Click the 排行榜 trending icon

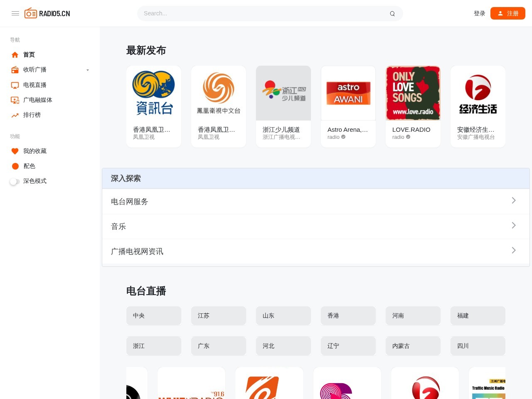[x=15, y=115]
